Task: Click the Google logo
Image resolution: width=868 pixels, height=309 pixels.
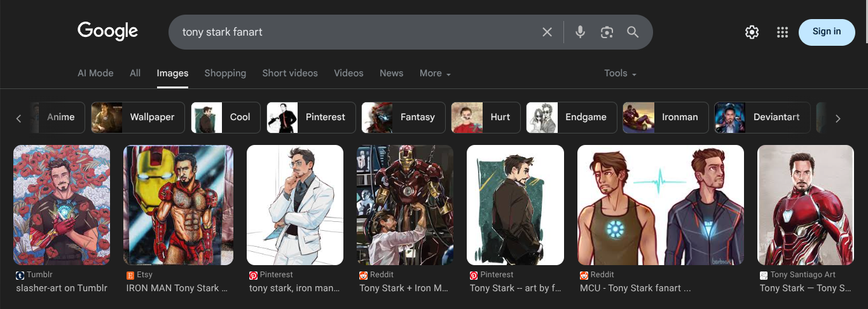Action: [x=107, y=31]
